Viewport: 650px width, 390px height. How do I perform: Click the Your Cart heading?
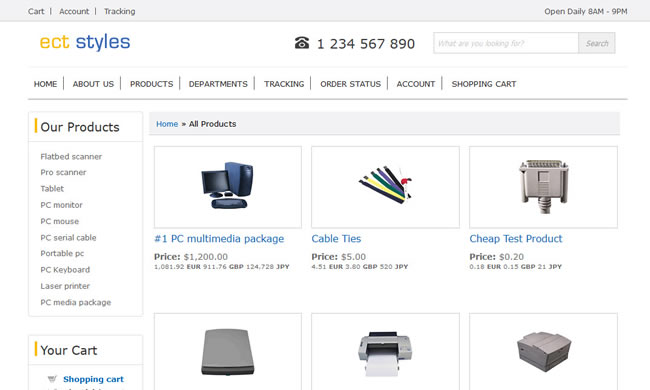click(x=69, y=351)
